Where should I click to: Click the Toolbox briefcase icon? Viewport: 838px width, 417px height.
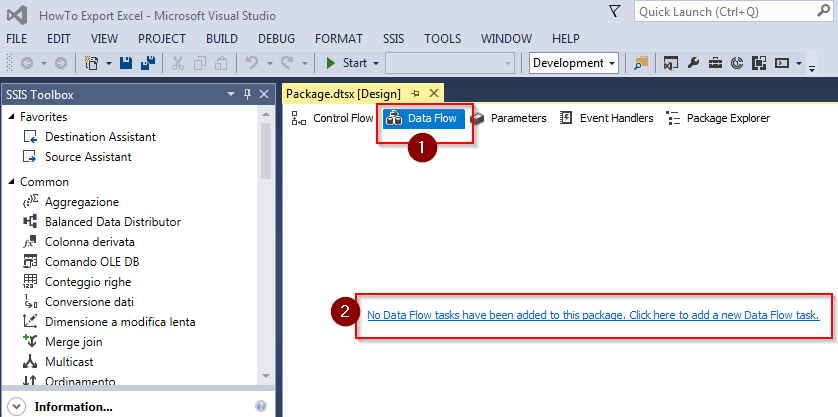(x=715, y=63)
